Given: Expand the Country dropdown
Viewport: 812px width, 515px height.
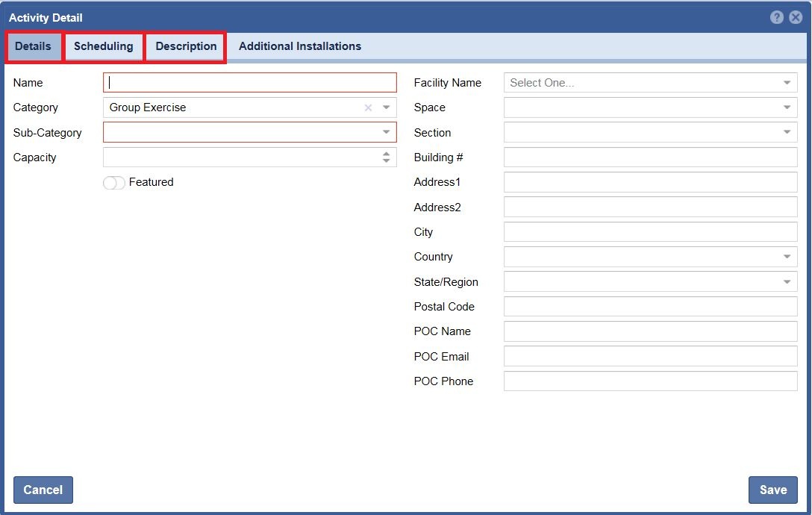Looking at the screenshot, I should click(x=787, y=257).
